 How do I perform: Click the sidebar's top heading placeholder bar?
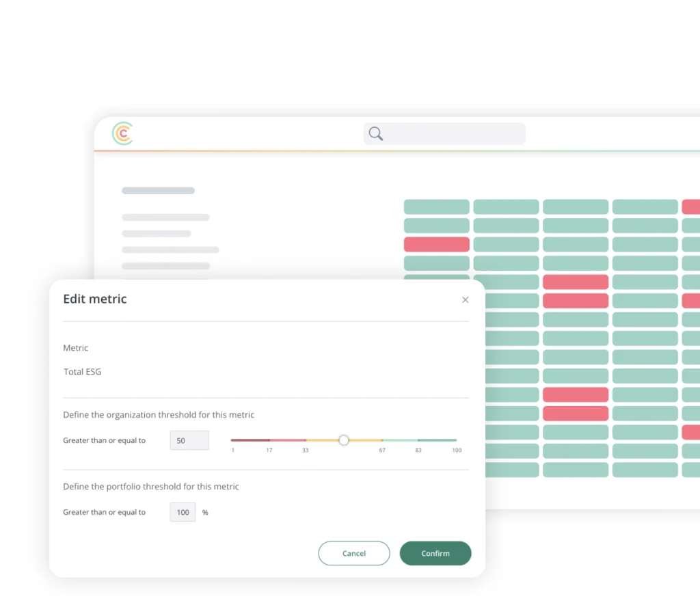point(158,191)
